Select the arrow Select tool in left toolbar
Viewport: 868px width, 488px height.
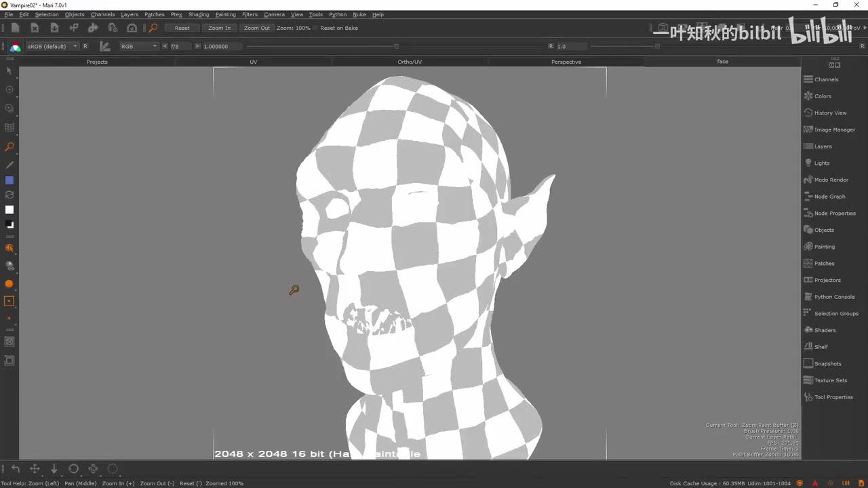click(9, 70)
